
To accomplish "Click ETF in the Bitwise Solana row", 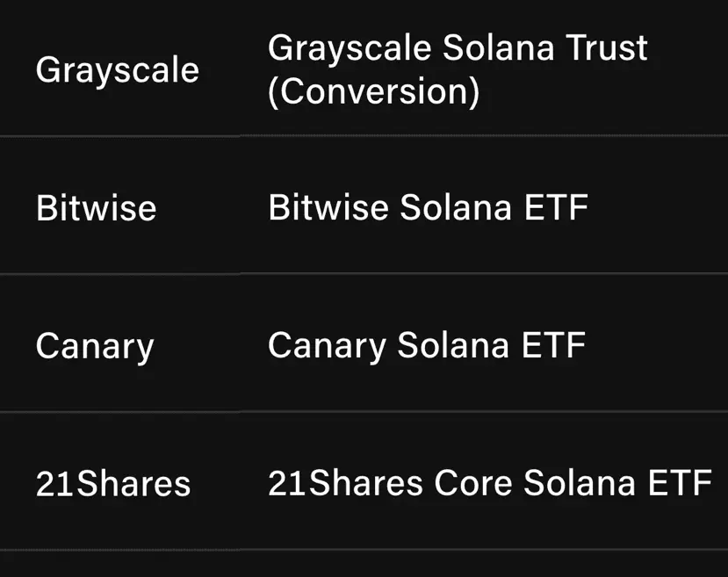I will point(556,207).
